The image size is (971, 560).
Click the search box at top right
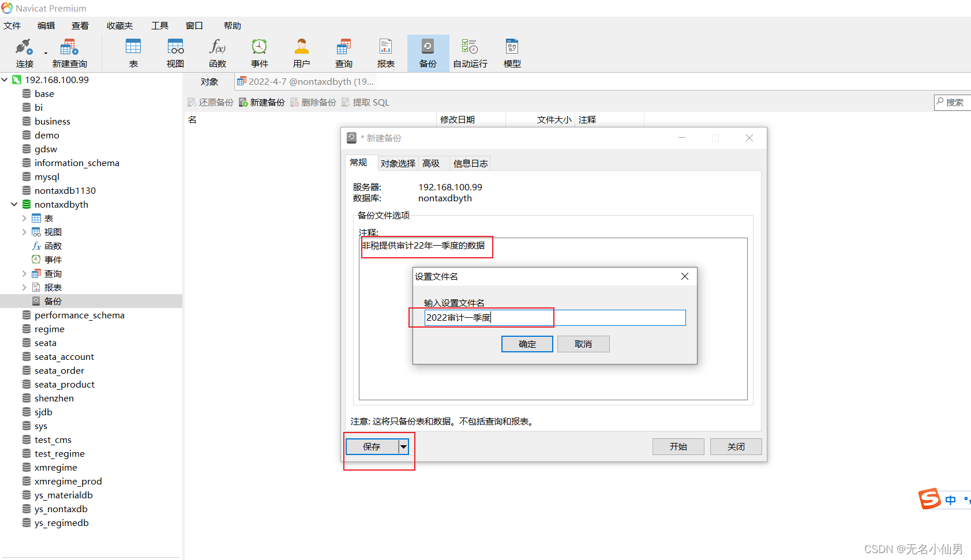pos(953,102)
